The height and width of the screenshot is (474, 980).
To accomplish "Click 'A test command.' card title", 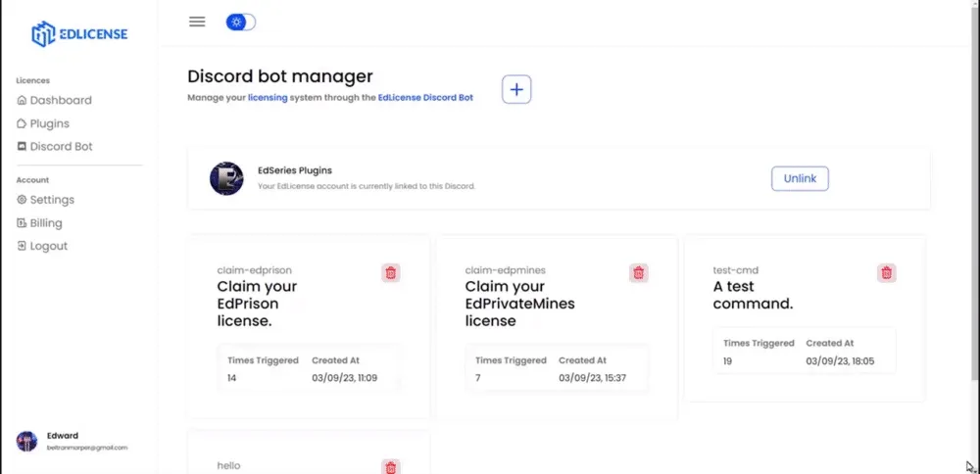I will point(753,296).
